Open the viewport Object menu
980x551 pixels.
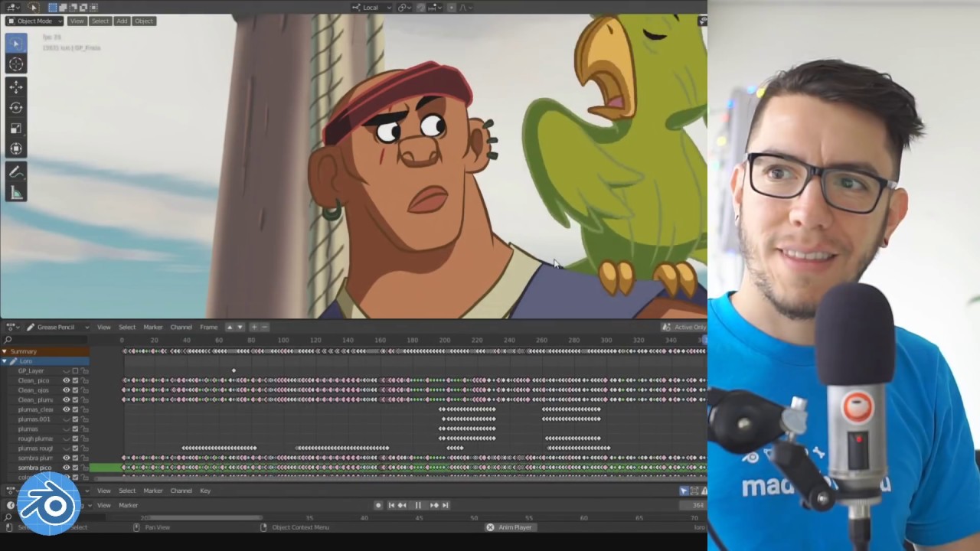(x=144, y=21)
